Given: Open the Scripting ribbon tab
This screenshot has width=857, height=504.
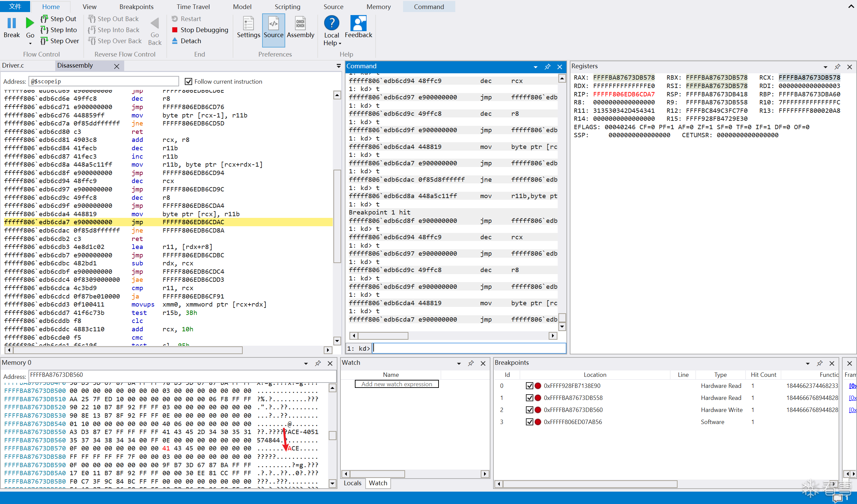Looking at the screenshot, I should point(287,7).
